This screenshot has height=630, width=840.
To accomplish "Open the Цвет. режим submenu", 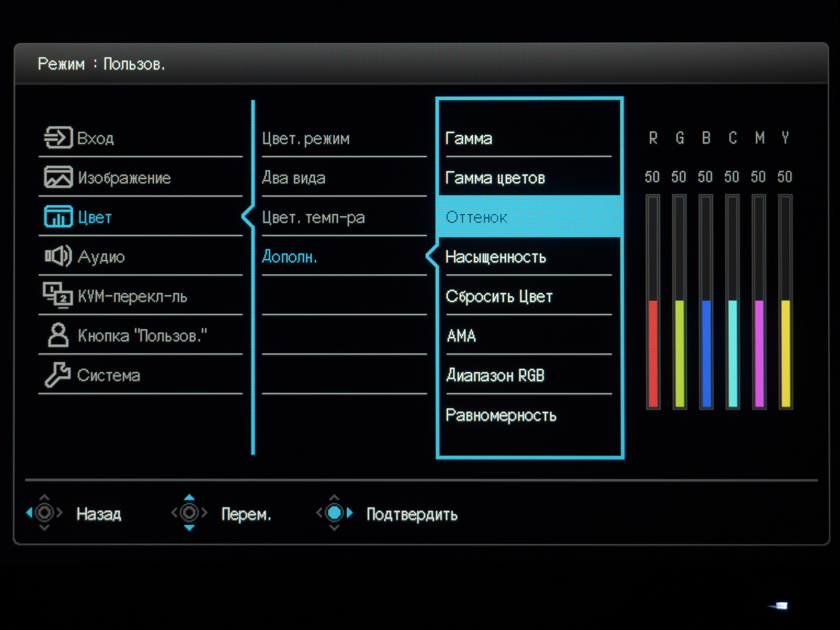I will coord(306,139).
